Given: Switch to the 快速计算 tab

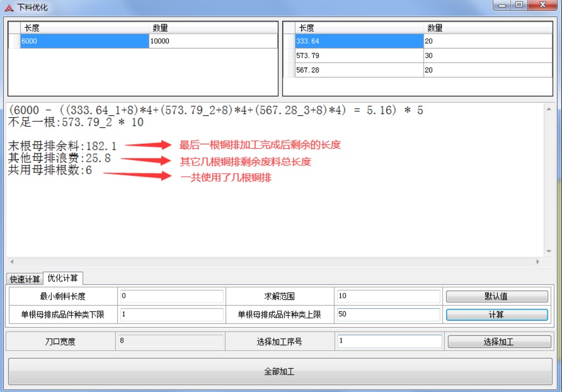Looking at the screenshot, I should click(25, 279).
